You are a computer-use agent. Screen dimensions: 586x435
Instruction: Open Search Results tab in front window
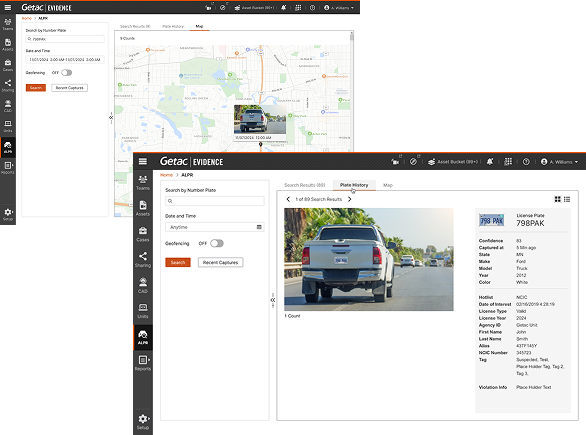[305, 185]
